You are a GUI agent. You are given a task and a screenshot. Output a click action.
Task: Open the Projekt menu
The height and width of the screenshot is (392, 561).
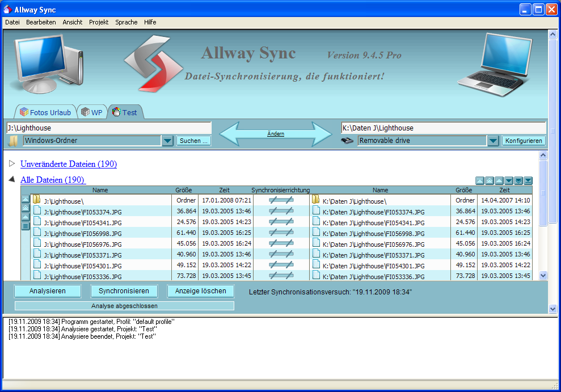[98, 22]
